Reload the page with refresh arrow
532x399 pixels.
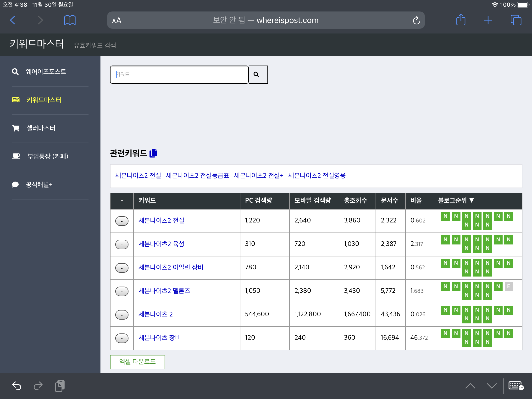[x=416, y=20]
